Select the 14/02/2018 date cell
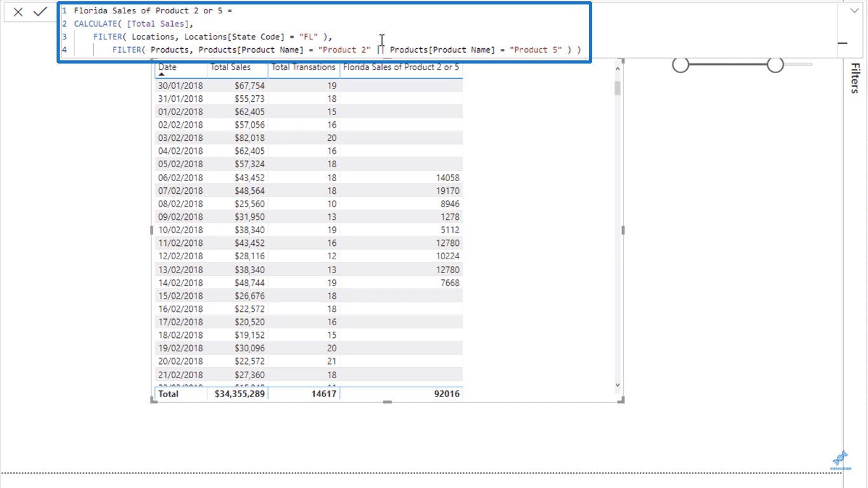 tap(180, 283)
